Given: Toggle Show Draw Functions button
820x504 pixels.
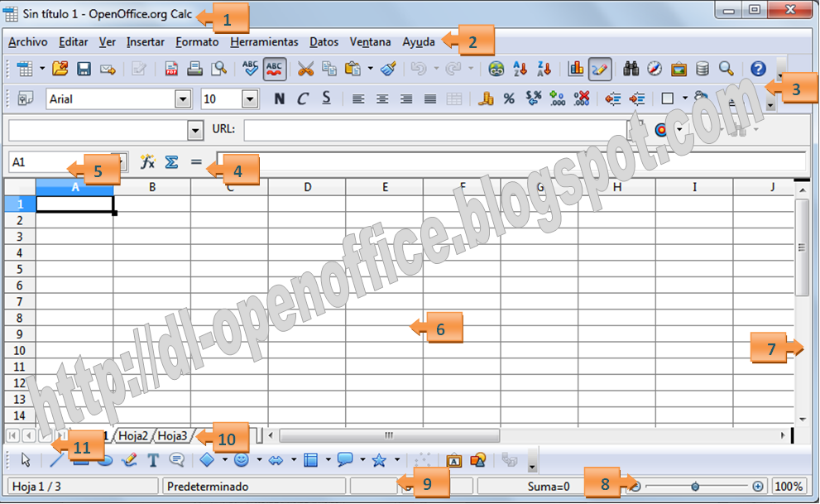Looking at the screenshot, I should 600,69.
